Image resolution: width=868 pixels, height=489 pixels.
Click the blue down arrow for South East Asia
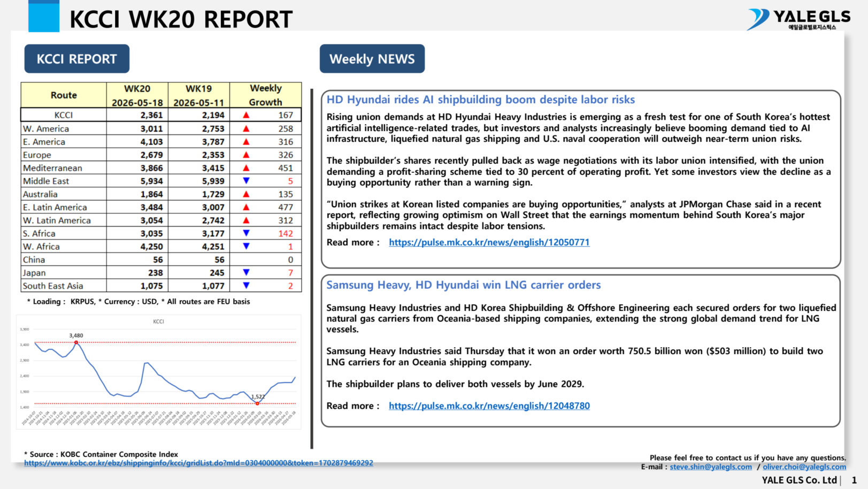(x=246, y=286)
